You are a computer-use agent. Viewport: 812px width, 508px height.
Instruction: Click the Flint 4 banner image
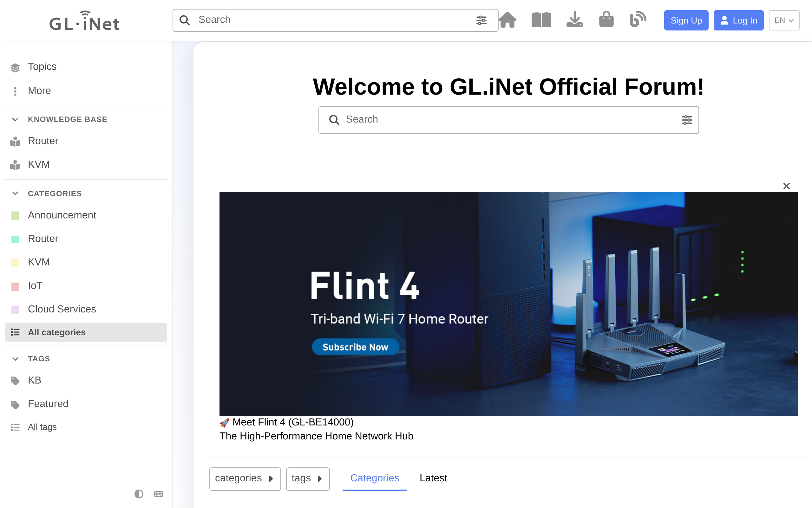point(508,304)
